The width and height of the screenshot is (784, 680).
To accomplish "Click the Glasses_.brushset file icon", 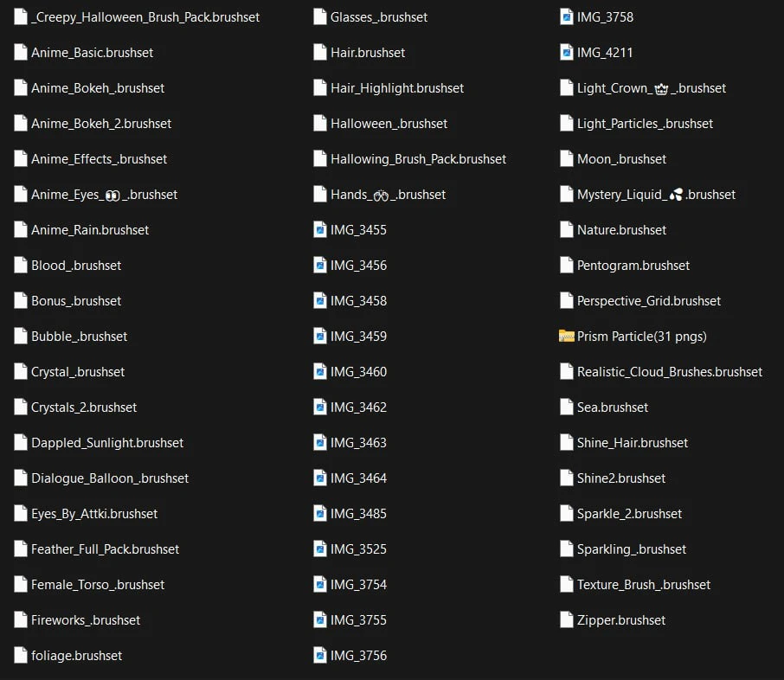I will coord(320,17).
